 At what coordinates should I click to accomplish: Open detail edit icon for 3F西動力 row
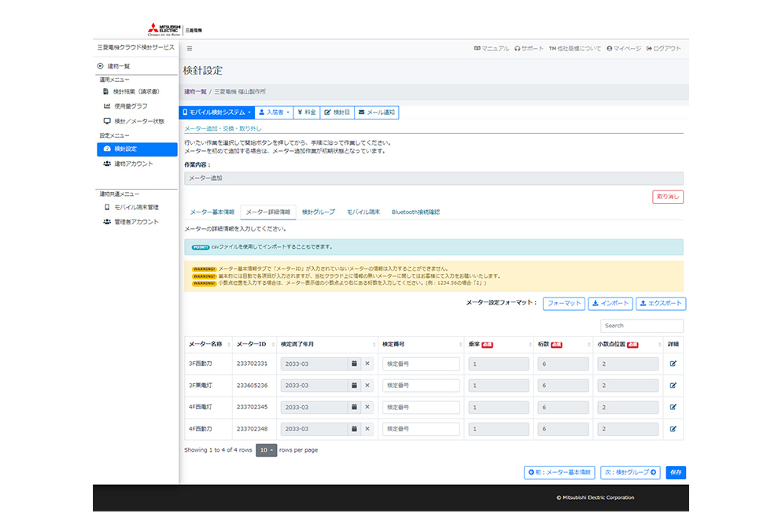(x=673, y=364)
